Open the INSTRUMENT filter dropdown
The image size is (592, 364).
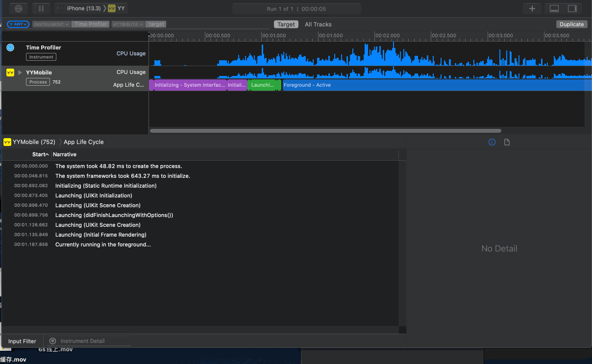[51, 24]
